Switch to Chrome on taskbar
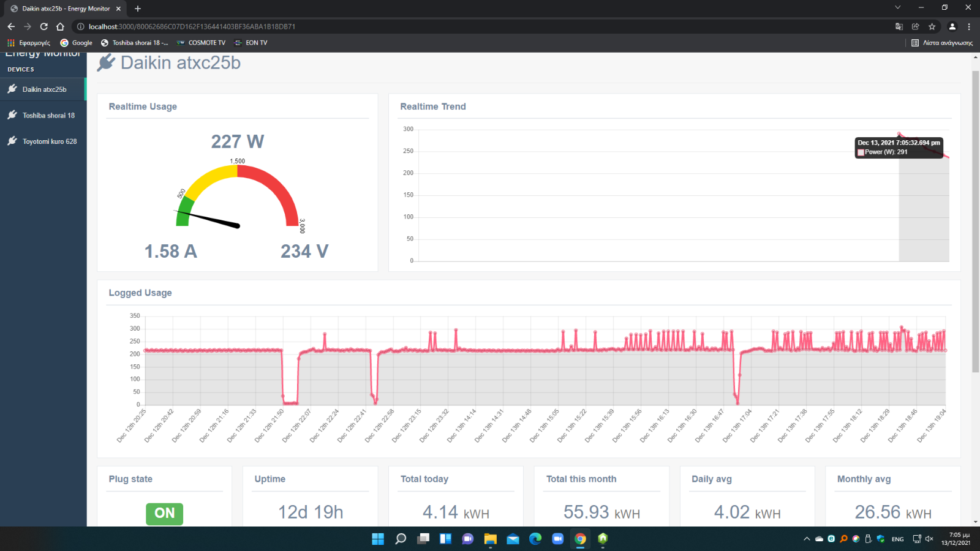Viewport: 980px width, 551px height. 580,539
